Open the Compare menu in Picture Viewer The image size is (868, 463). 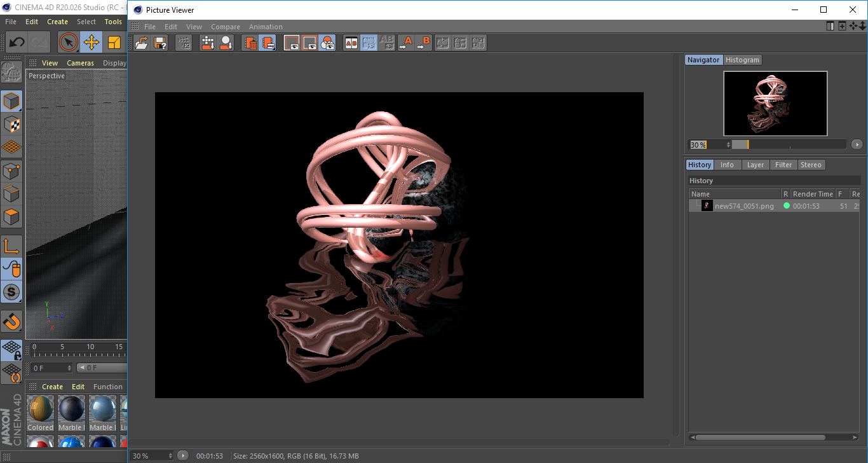[226, 27]
